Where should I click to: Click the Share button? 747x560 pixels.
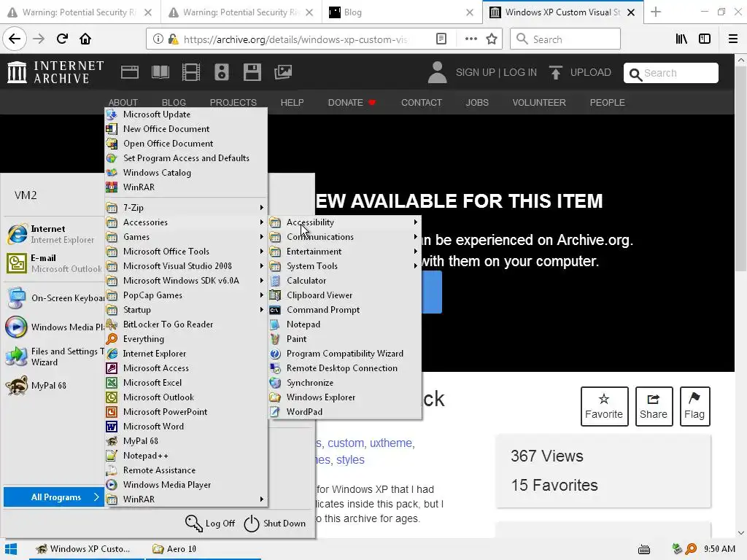tap(654, 406)
